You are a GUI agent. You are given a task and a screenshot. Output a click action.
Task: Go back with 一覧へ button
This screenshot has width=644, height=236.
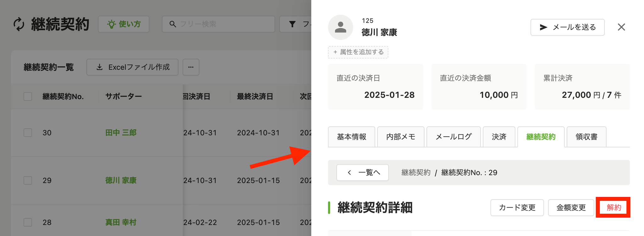click(363, 172)
